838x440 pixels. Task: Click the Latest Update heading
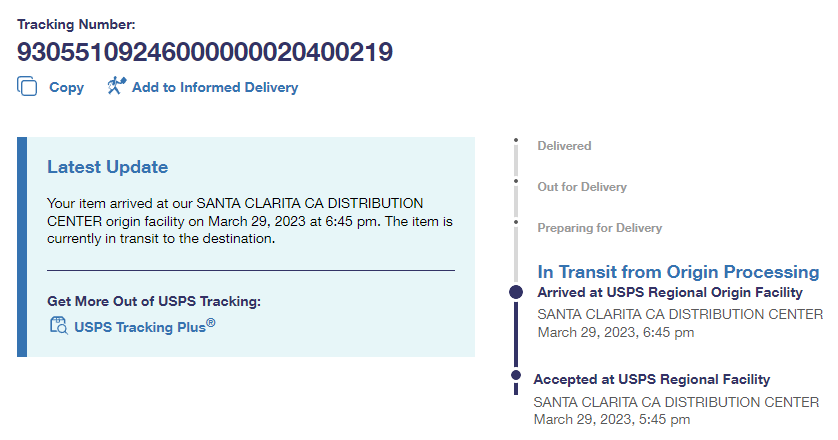(108, 167)
